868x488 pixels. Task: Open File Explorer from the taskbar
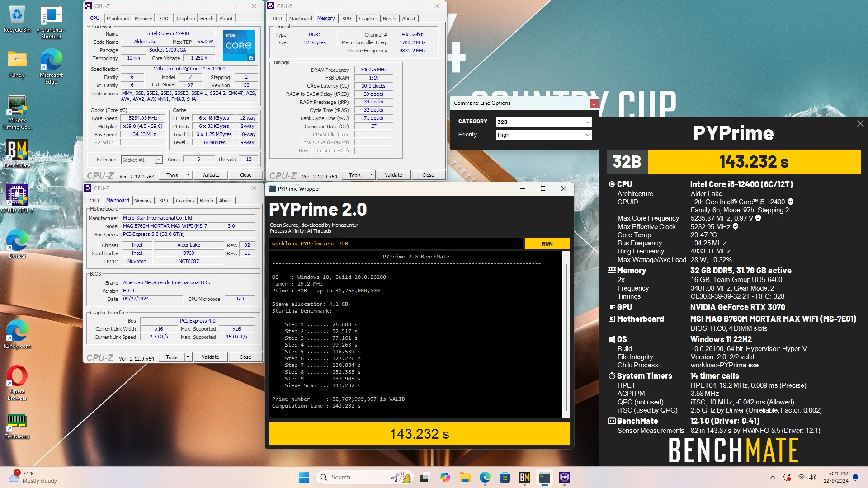[x=465, y=477]
